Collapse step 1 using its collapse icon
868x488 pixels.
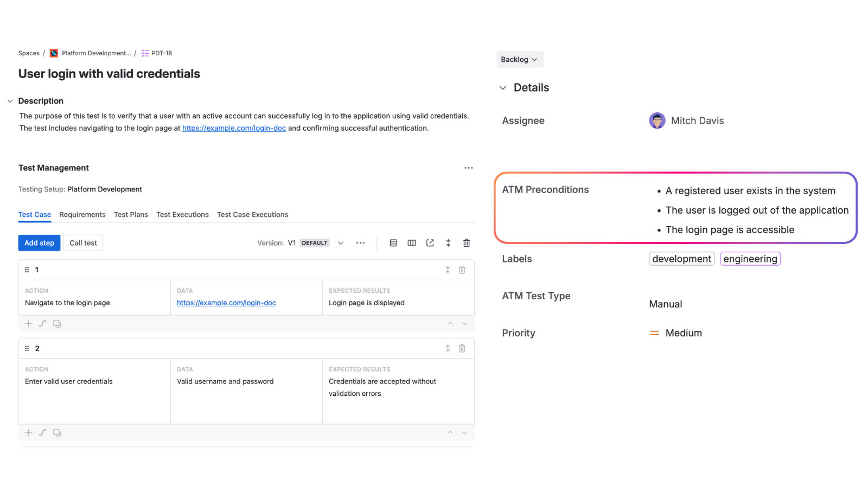point(448,269)
